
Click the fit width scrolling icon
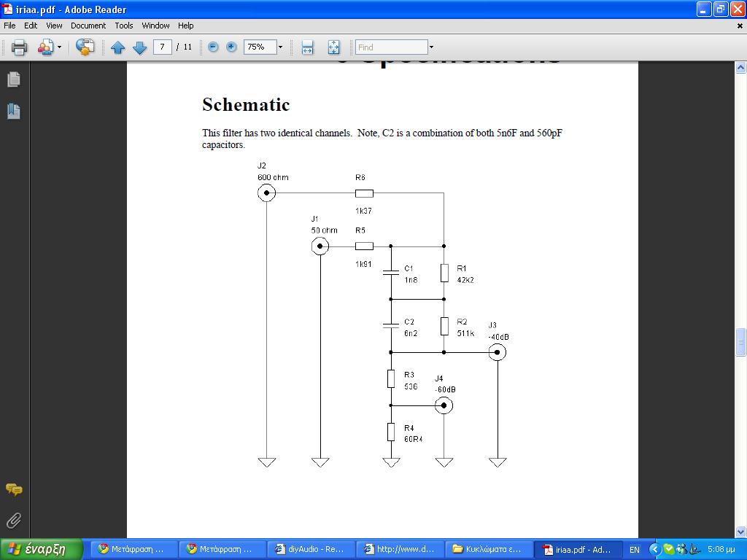[x=307, y=47]
